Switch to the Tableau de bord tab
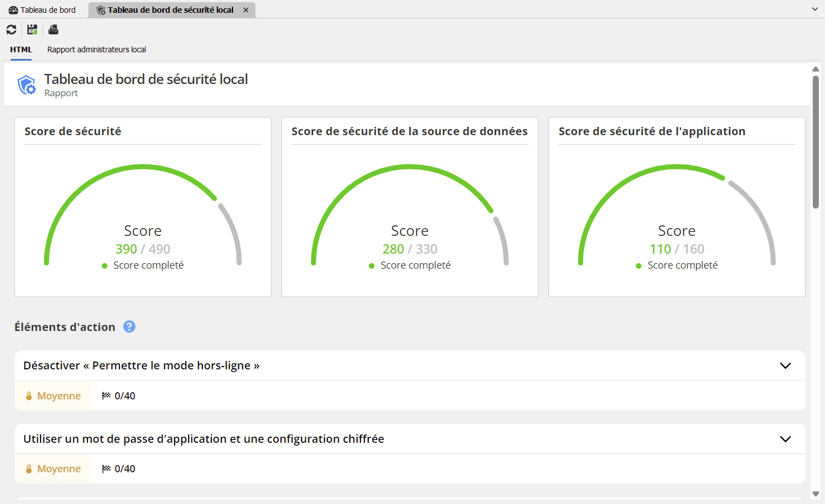Image resolution: width=825 pixels, height=504 pixels. (x=43, y=10)
